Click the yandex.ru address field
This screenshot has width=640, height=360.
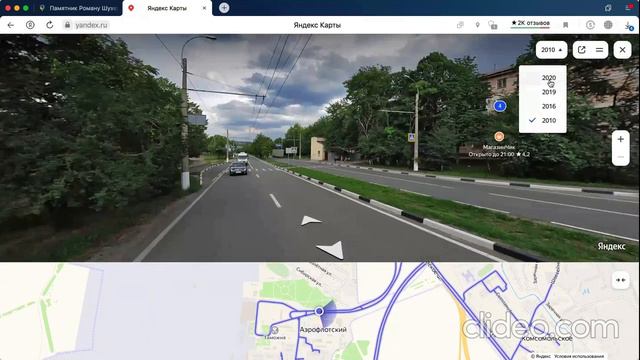tap(91, 25)
